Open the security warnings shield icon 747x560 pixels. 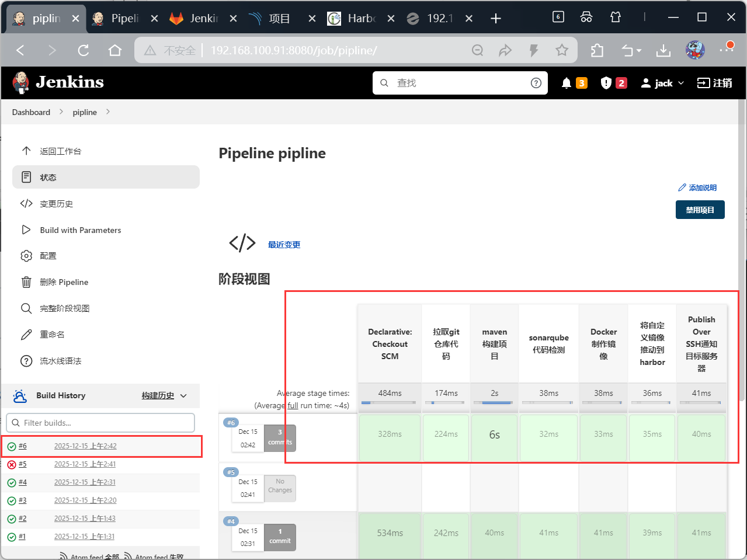pyautogui.click(x=606, y=83)
